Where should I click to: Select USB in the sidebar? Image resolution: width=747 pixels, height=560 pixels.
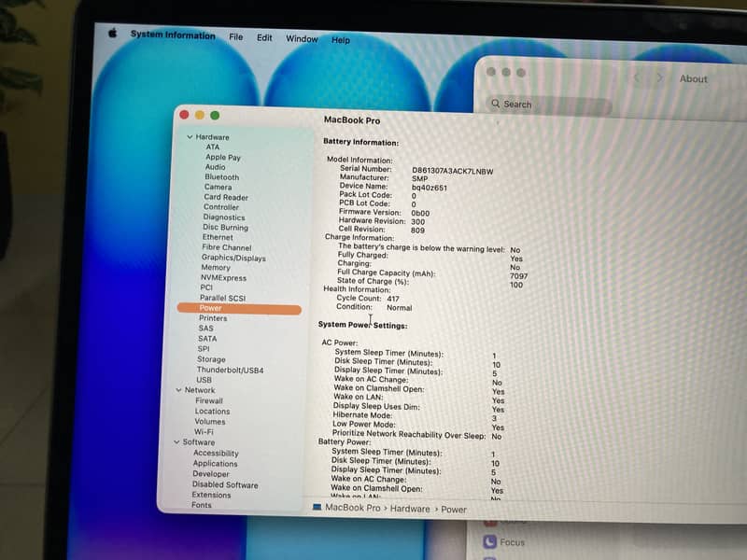(204, 380)
